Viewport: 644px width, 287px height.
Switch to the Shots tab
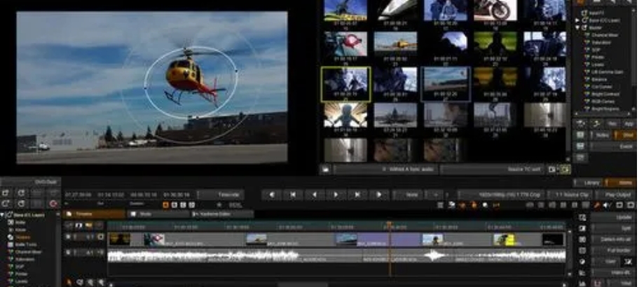click(158, 214)
